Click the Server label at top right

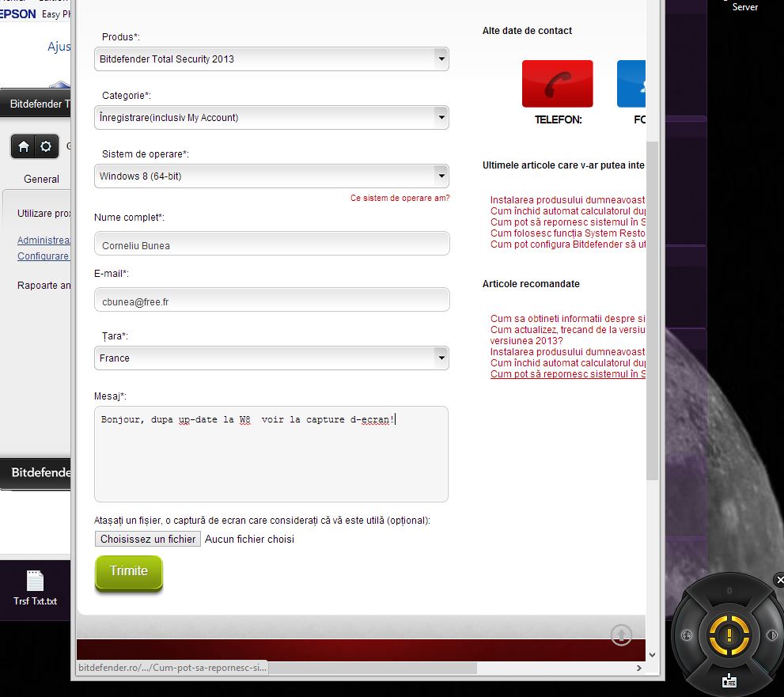pos(745,7)
